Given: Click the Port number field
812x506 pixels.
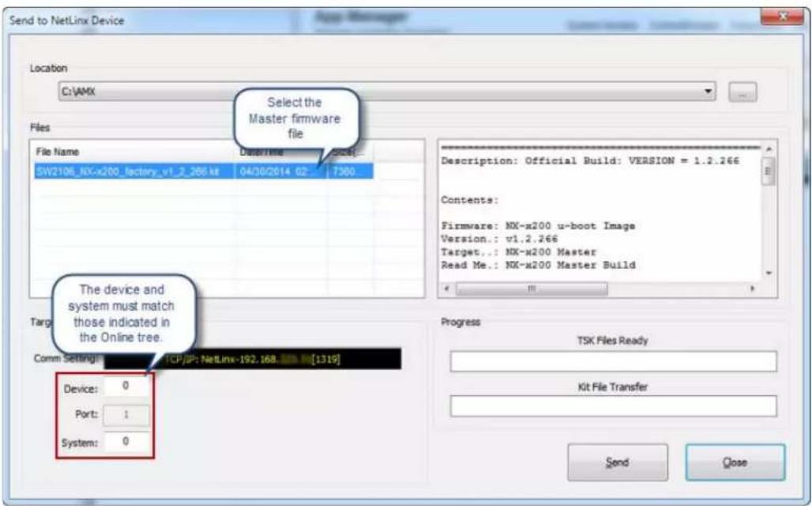Looking at the screenshot, I should pyautogui.click(x=126, y=415).
